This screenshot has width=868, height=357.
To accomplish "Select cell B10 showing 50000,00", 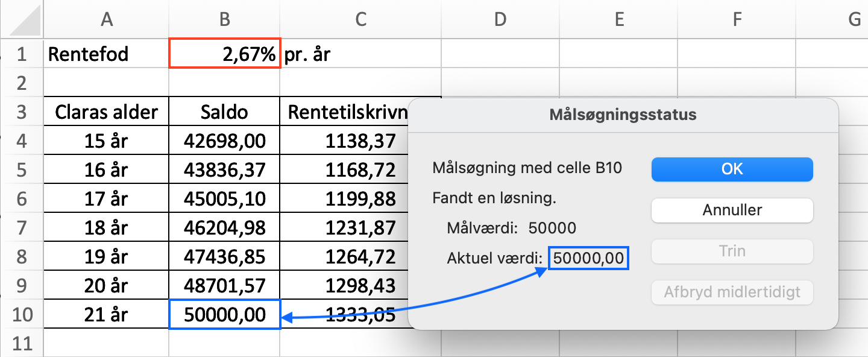I will click(225, 314).
